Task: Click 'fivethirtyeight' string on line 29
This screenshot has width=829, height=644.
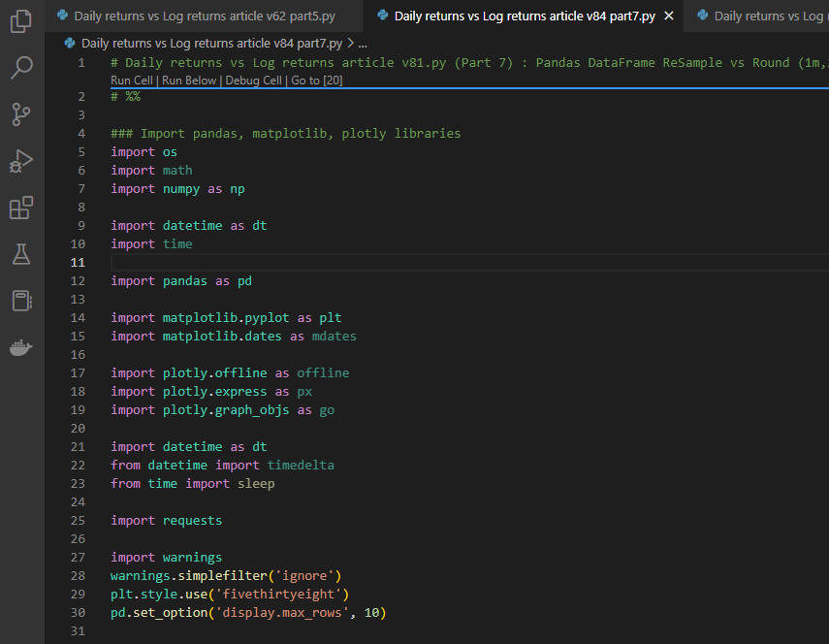Action: [x=278, y=594]
